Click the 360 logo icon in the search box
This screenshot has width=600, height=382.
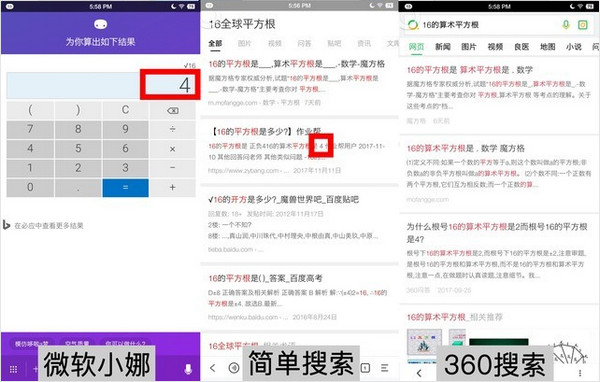(x=413, y=25)
